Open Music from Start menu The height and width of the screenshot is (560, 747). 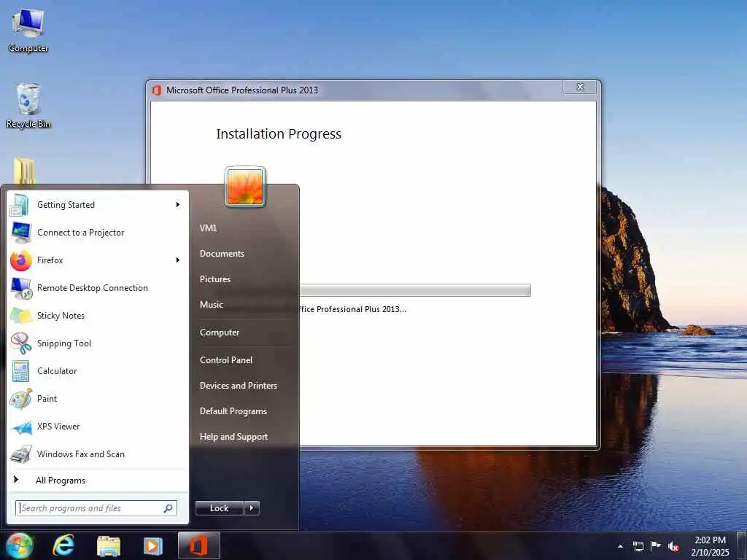click(211, 305)
